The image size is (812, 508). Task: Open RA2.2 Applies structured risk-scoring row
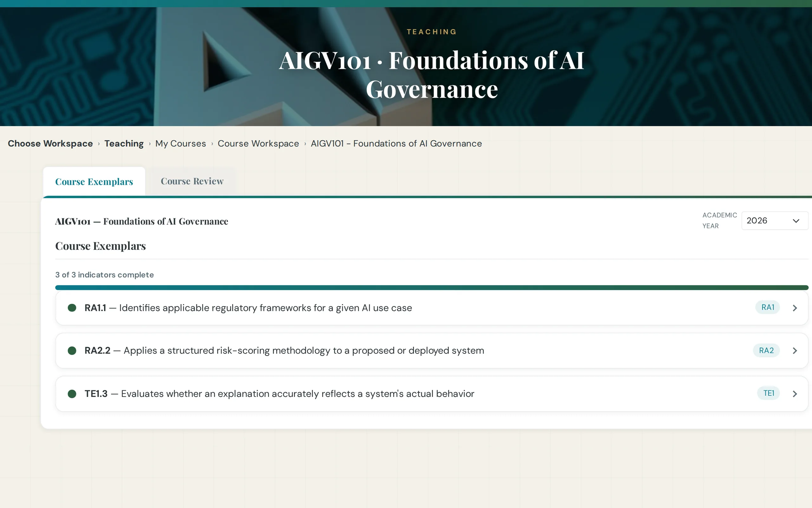(x=431, y=351)
